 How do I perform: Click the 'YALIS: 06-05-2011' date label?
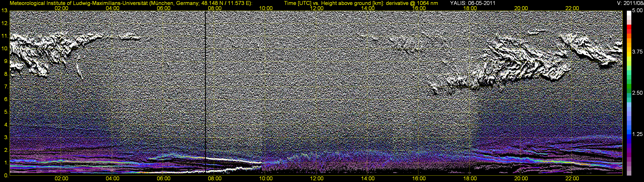[472, 3]
